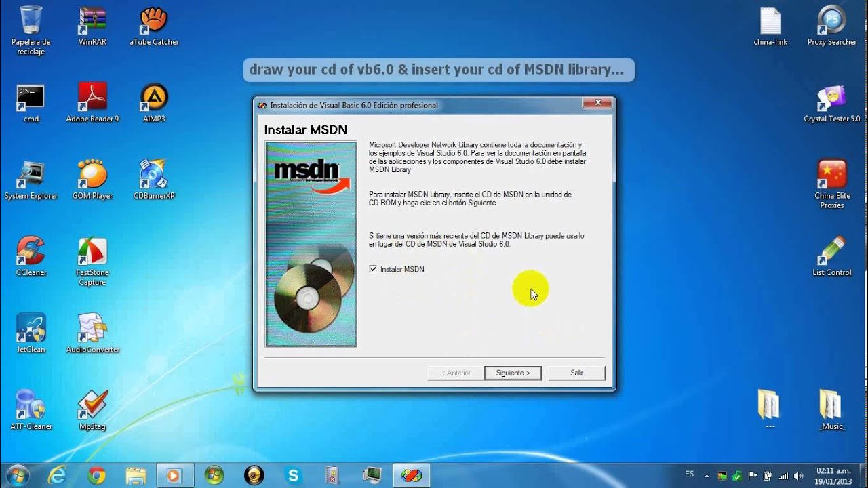The width and height of the screenshot is (868, 488).
Task: Show hidden system tray icons
Action: 707,476
